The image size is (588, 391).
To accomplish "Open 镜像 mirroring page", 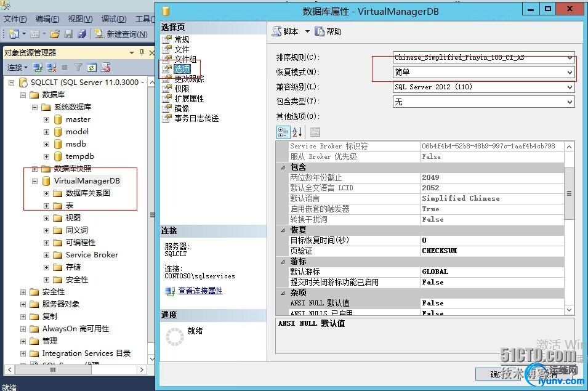I will (x=182, y=108).
